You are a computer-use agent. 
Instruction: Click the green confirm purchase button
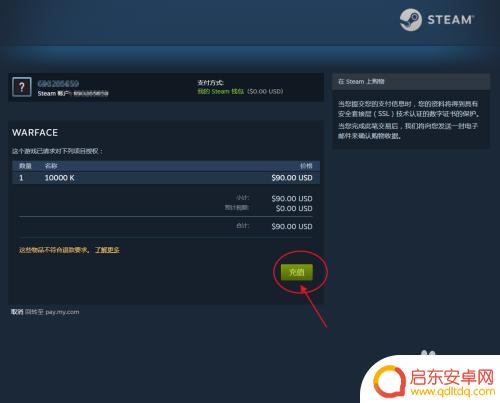tap(297, 272)
